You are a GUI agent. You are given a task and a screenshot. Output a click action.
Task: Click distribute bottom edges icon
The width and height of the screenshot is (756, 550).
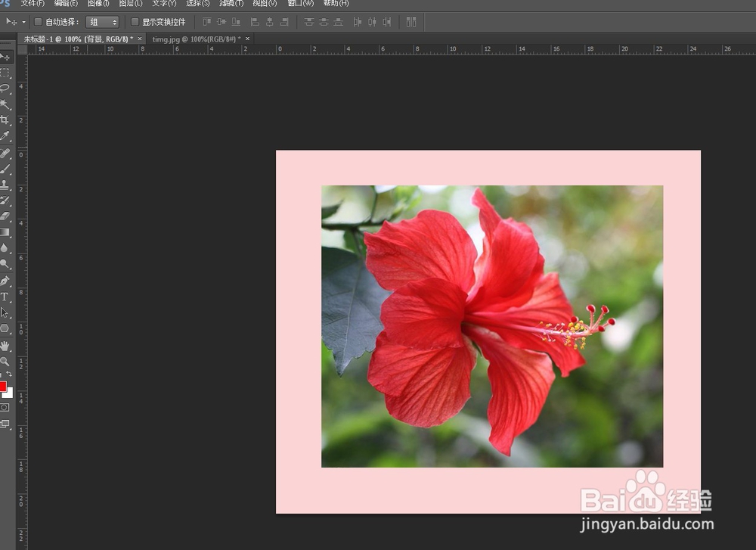tap(339, 22)
